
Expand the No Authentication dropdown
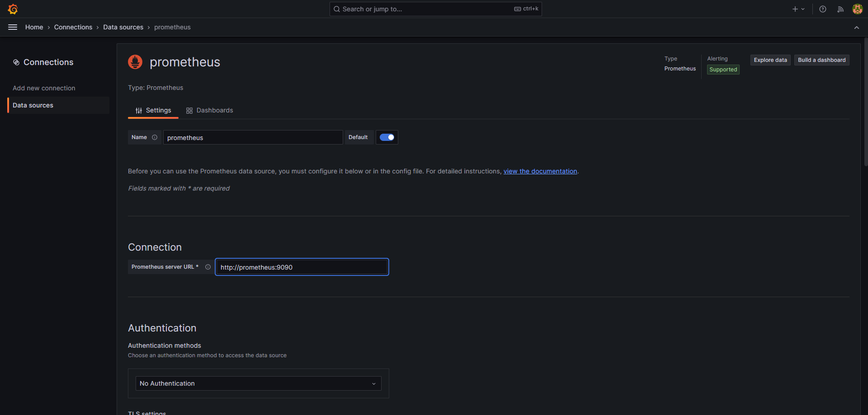(x=258, y=383)
